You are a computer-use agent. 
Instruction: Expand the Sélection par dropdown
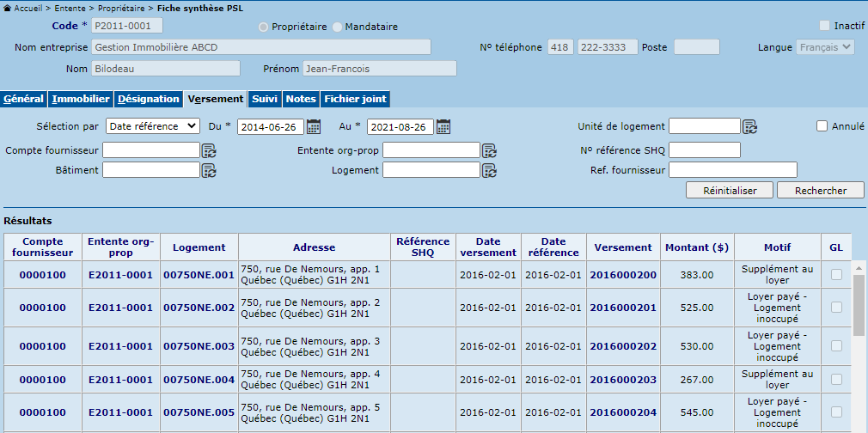point(152,126)
